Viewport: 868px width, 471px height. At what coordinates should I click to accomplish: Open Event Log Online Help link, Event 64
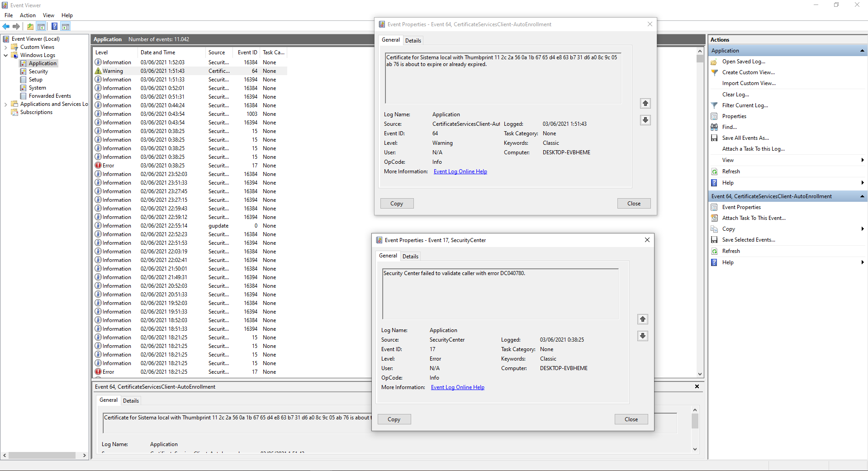[x=460, y=171]
